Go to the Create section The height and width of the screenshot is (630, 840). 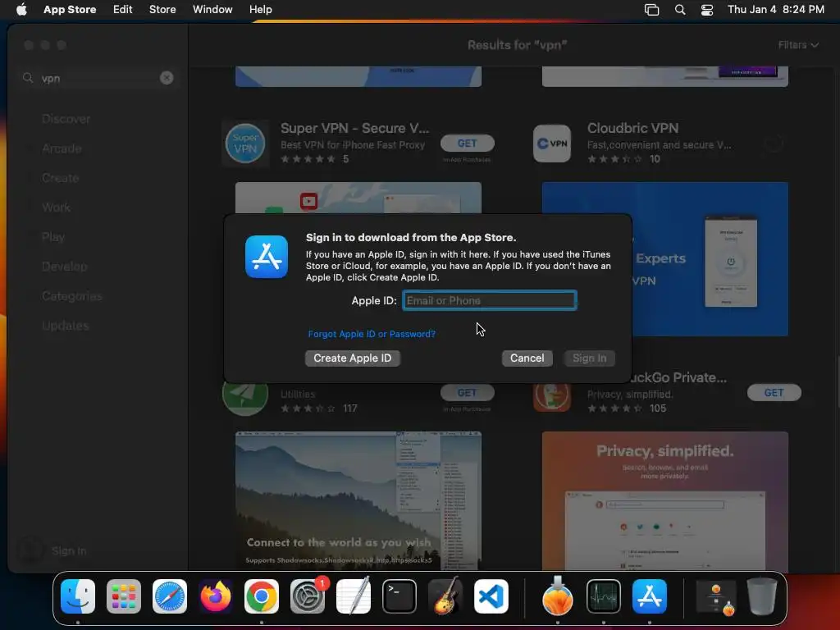60,178
